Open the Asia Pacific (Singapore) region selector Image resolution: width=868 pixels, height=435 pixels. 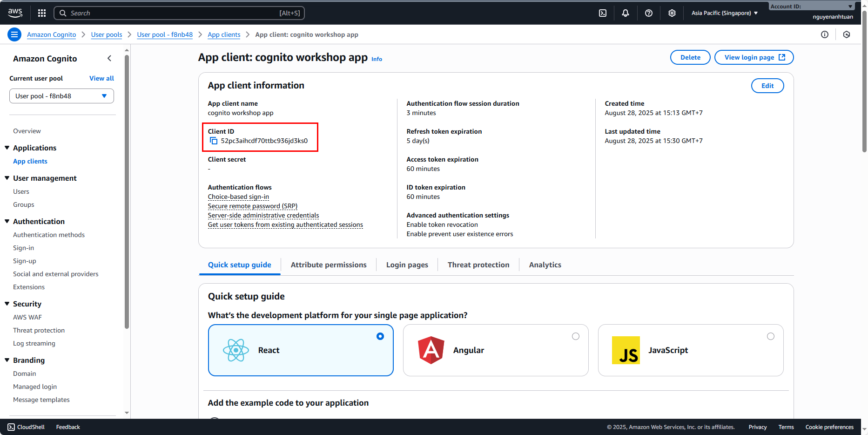point(724,13)
